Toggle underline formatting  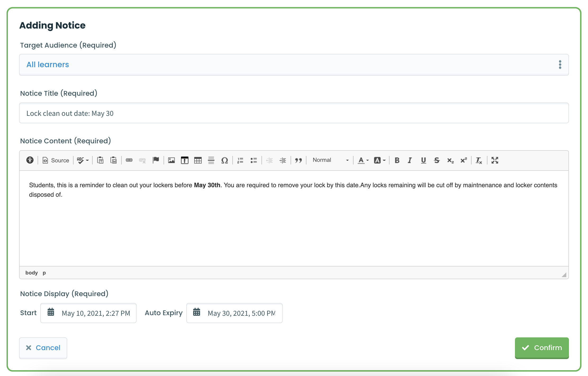(x=423, y=160)
